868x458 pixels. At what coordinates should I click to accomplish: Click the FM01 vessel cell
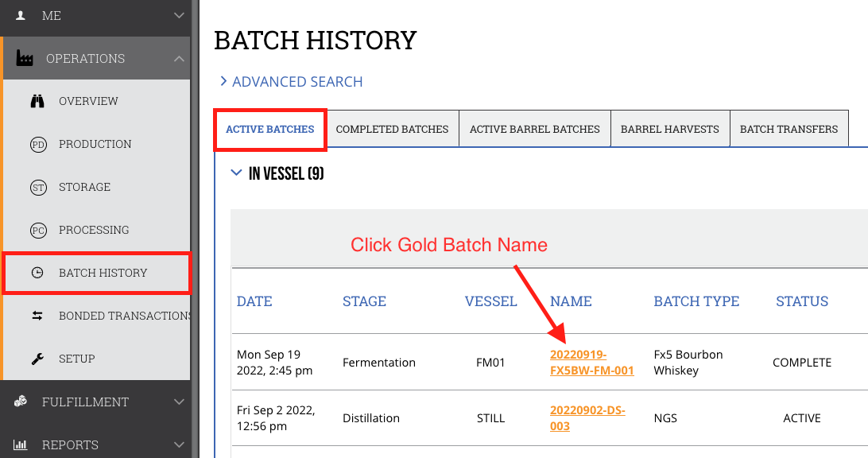490,363
